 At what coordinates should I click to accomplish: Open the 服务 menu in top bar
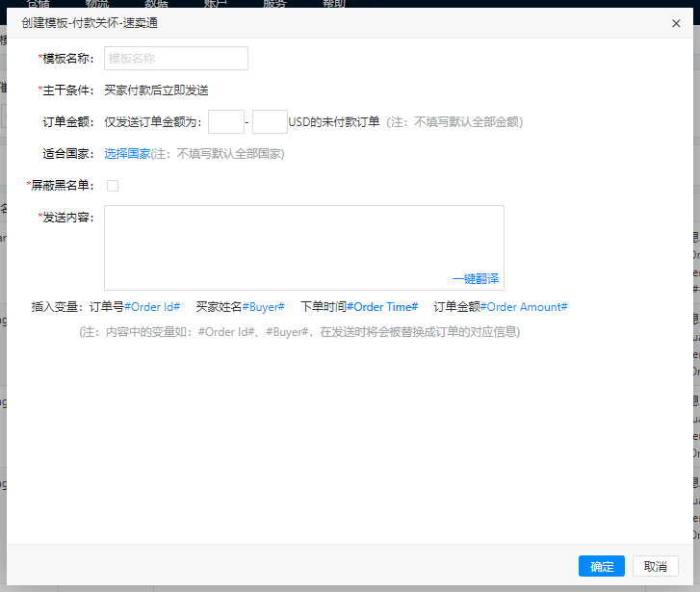point(274,4)
